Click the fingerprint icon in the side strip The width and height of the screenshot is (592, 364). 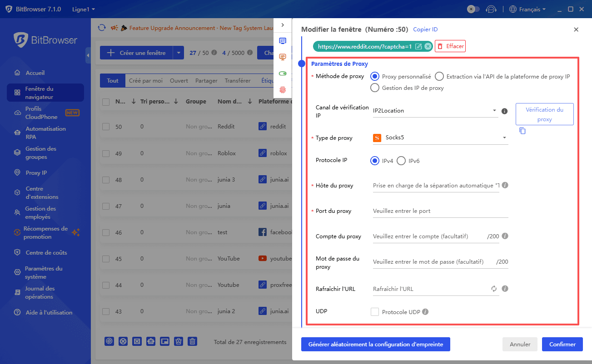pos(283,89)
